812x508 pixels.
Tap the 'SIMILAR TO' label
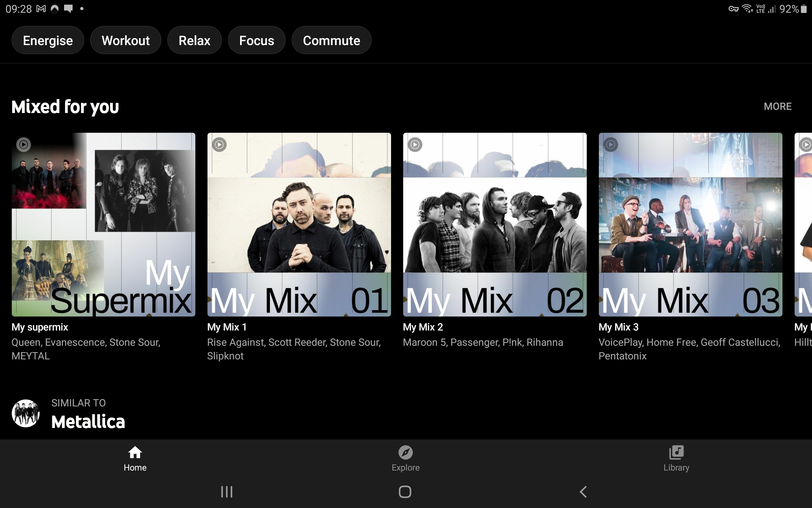[x=79, y=403]
